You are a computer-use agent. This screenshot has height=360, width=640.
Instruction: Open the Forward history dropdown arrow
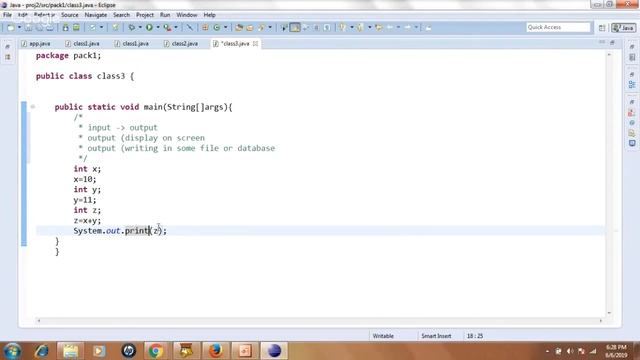tap(416, 27)
